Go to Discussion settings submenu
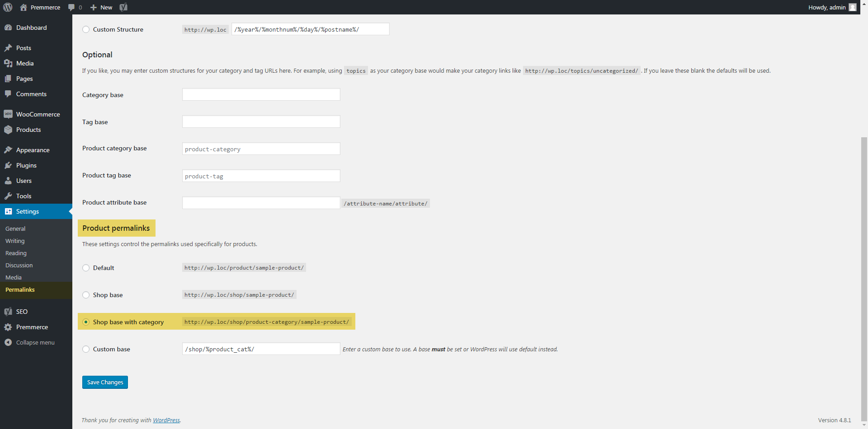This screenshot has height=429, width=868. coord(19,266)
